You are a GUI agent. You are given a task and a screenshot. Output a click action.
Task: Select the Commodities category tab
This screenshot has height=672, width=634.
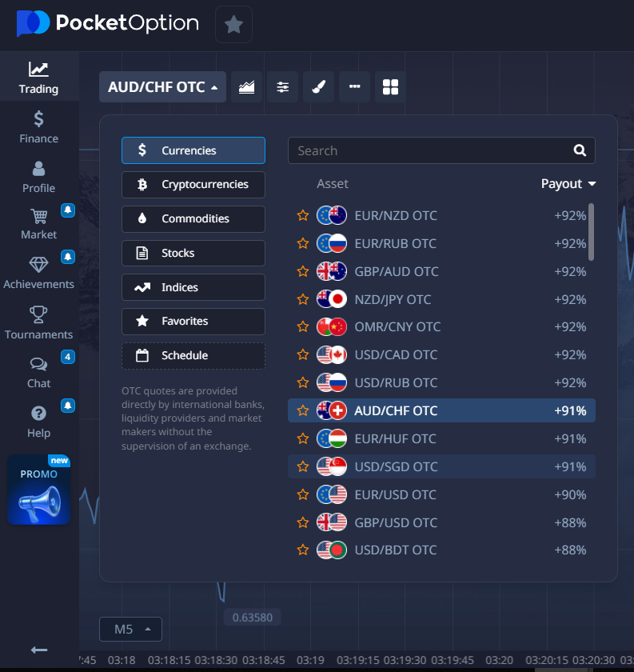click(x=193, y=219)
